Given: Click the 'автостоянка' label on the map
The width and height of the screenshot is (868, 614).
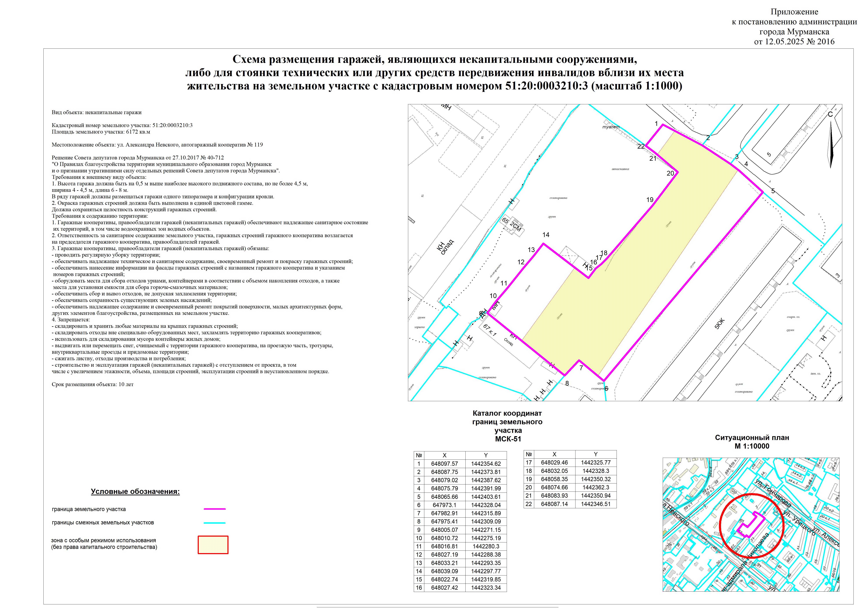Looking at the screenshot, I should click(x=620, y=169).
